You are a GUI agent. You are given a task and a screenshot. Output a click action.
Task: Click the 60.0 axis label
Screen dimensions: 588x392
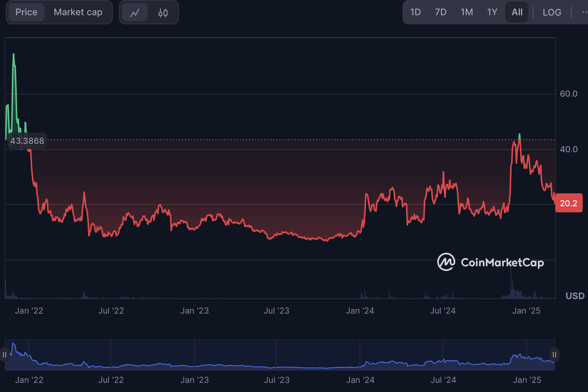pos(569,94)
